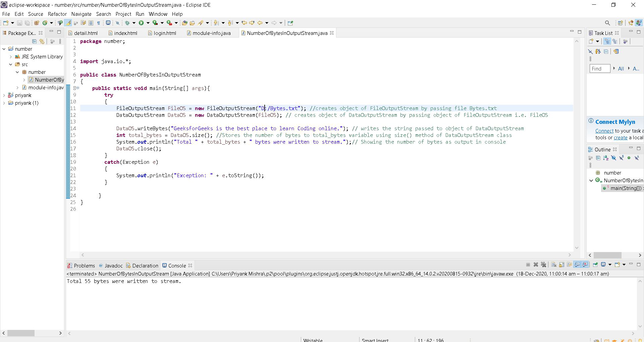Click the External Tools run icon
This screenshot has height=342, width=644.
pyautogui.click(x=169, y=23)
